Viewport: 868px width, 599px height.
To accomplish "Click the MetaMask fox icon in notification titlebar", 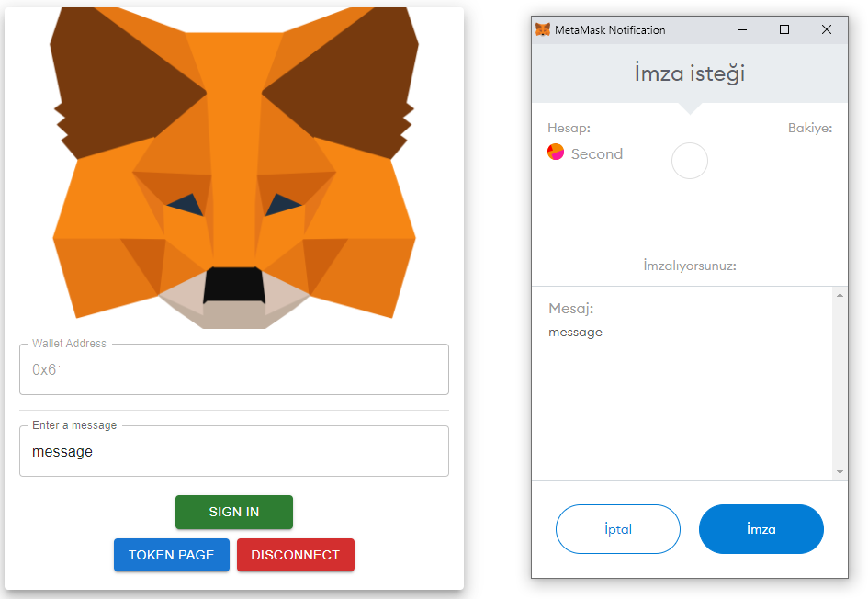I will 542,29.
